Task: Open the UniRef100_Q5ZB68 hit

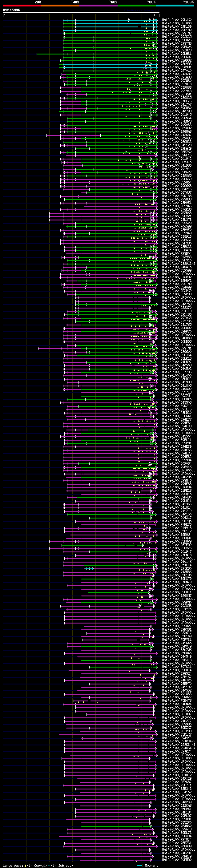Action: coord(177,213)
